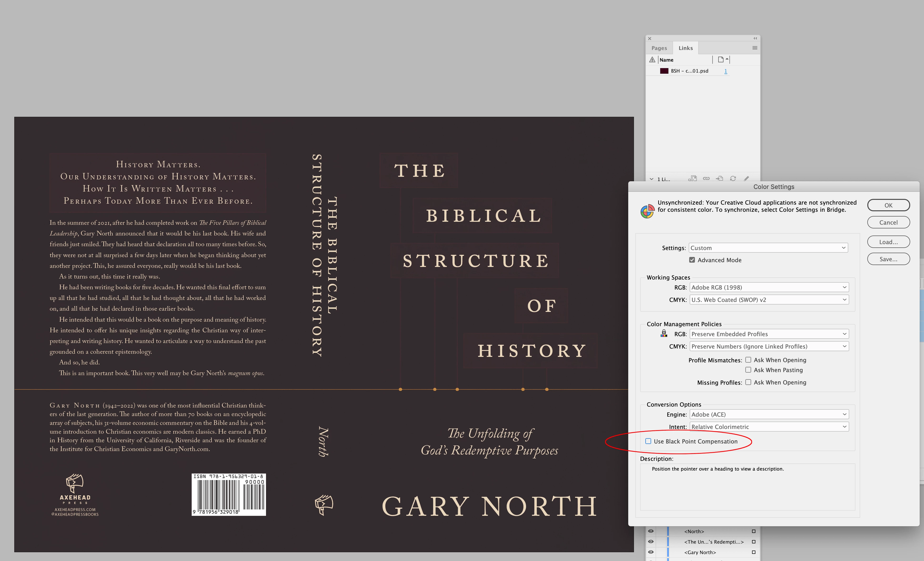Open the rendering Intent dropdown
924x561 pixels.
(769, 427)
